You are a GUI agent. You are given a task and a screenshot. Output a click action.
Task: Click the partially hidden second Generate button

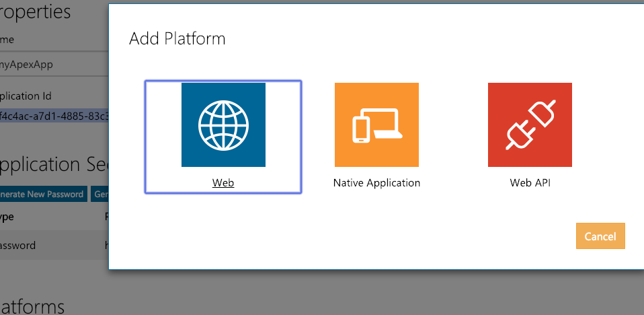99,194
